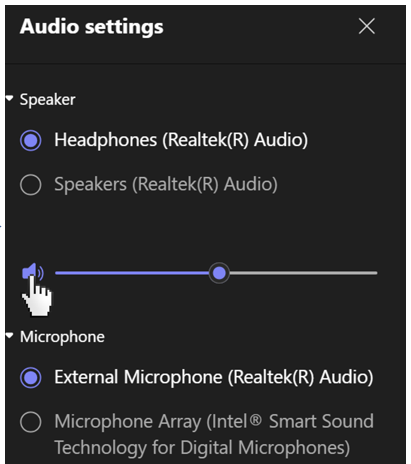Click the Speaker section heading text
The width and height of the screenshot is (411, 464).
coord(47,99)
